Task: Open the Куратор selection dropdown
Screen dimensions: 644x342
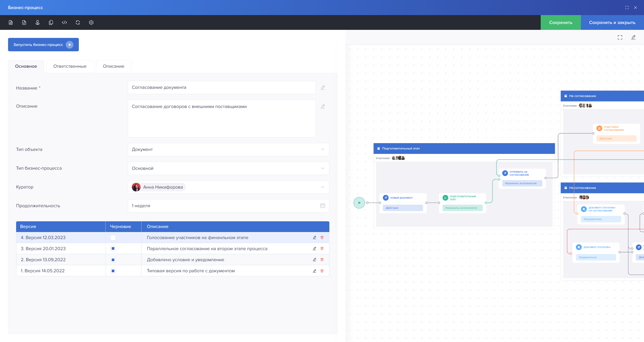Action: (228, 187)
